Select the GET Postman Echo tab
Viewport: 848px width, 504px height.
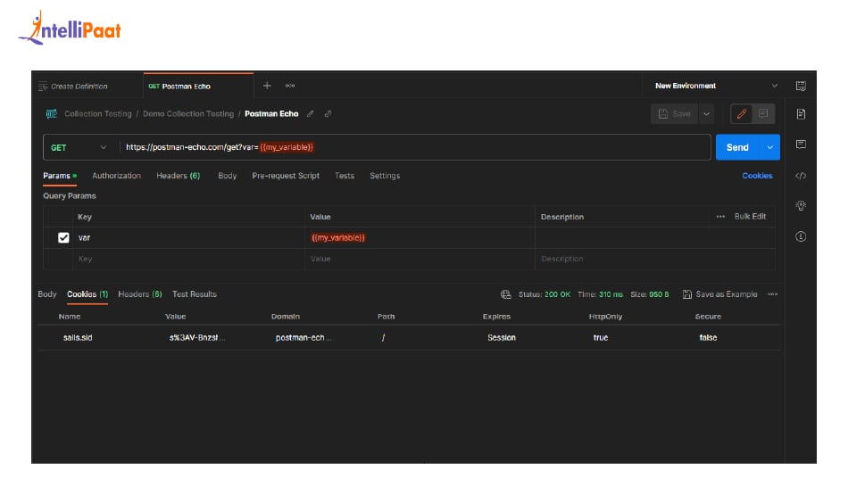(198, 87)
